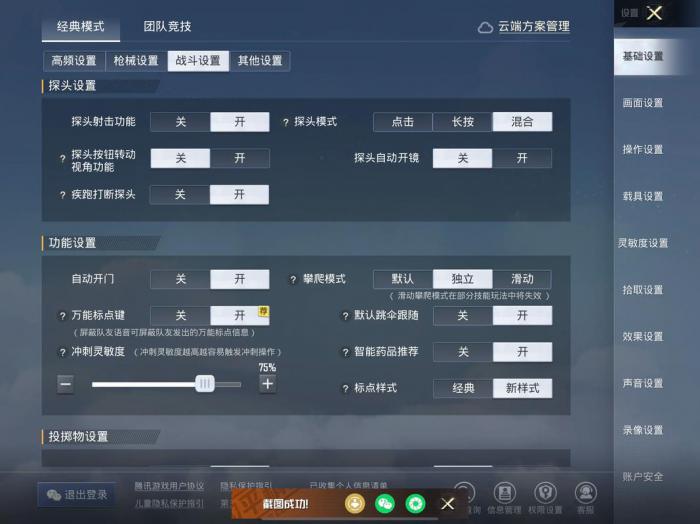Open 画面设置 in the sidebar

[643, 103]
